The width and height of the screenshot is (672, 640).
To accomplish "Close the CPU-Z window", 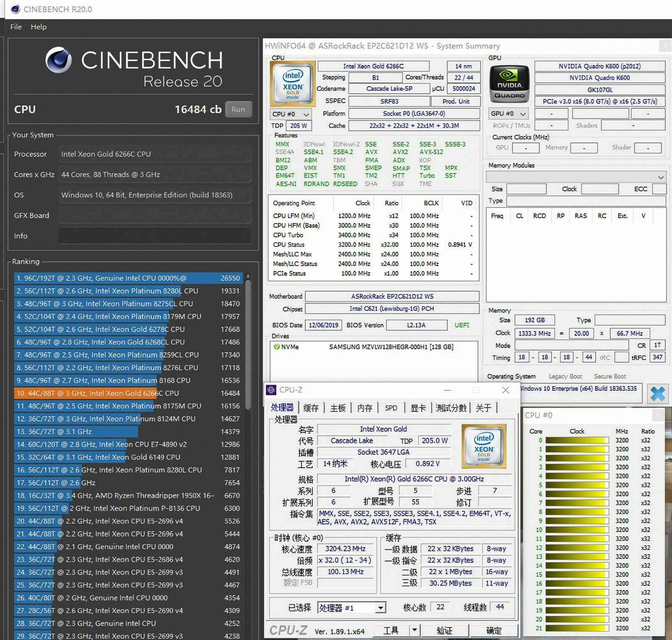I will (506, 390).
